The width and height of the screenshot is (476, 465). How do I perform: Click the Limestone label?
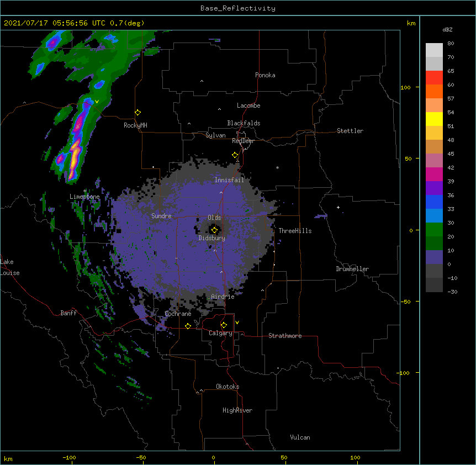(x=84, y=197)
